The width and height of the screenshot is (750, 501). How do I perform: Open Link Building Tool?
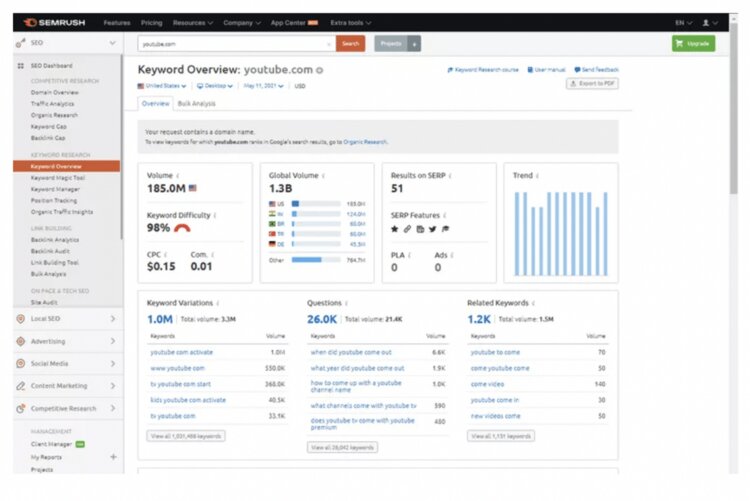[55, 263]
